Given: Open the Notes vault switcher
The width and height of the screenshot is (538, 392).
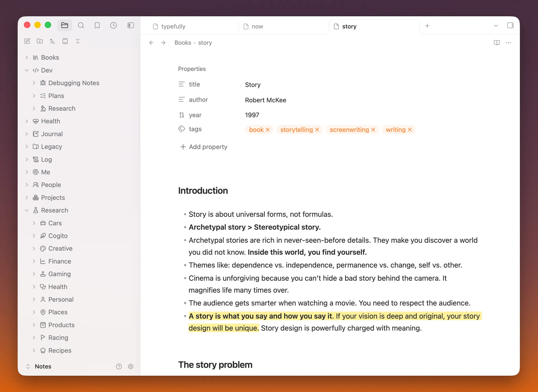Looking at the screenshot, I should [x=39, y=367].
